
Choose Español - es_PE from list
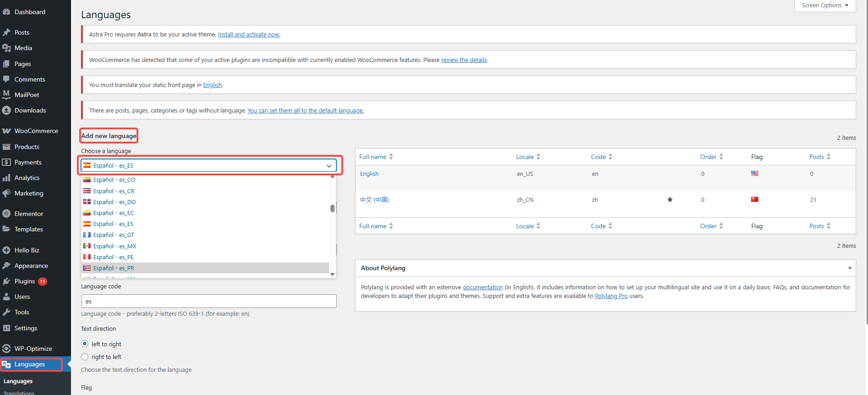point(205,257)
